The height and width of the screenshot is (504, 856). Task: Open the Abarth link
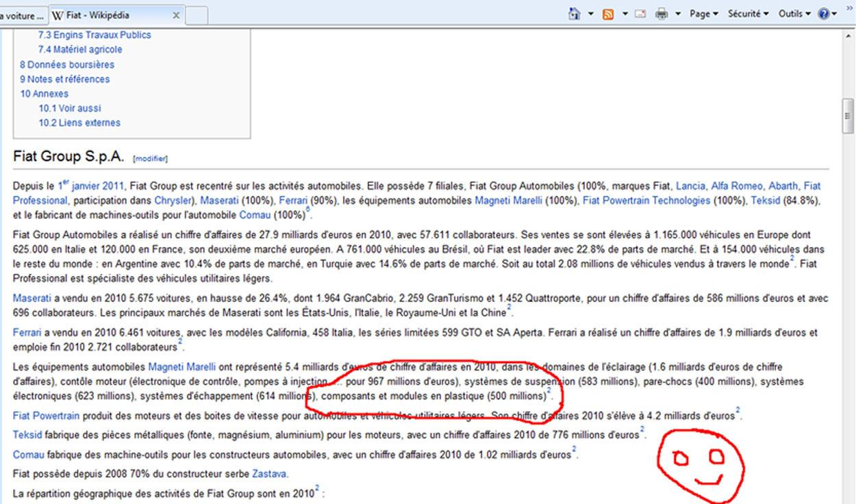pyautogui.click(x=783, y=186)
